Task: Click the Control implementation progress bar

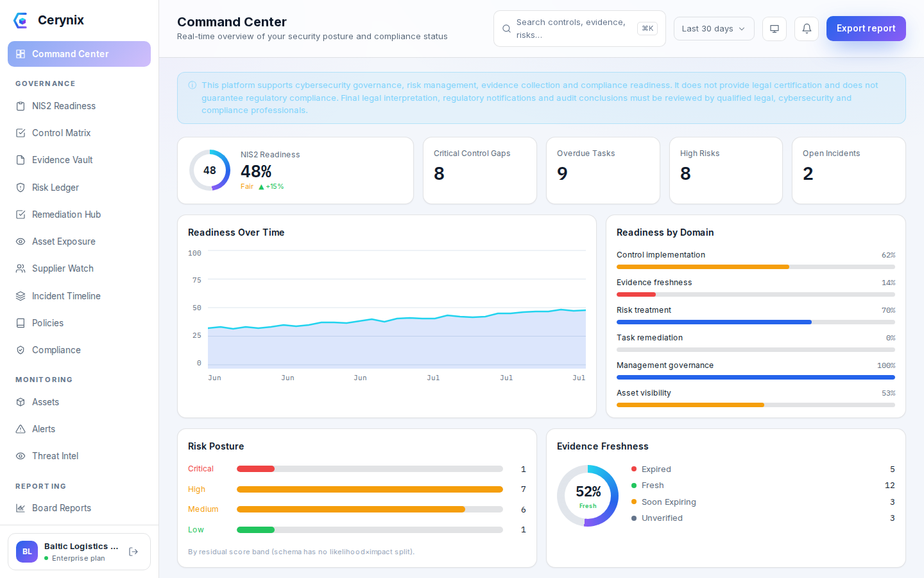Action: pos(756,267)
